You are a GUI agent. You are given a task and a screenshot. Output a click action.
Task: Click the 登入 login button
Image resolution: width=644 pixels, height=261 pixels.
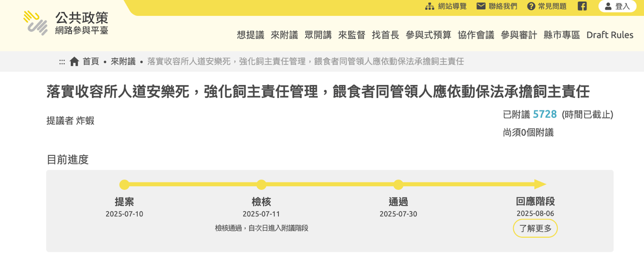pos(617,6)
